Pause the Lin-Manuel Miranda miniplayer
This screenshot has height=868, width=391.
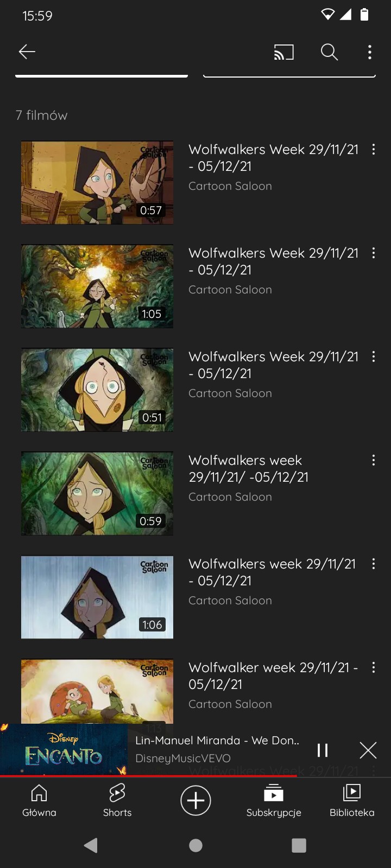click(x=323, y=750)
